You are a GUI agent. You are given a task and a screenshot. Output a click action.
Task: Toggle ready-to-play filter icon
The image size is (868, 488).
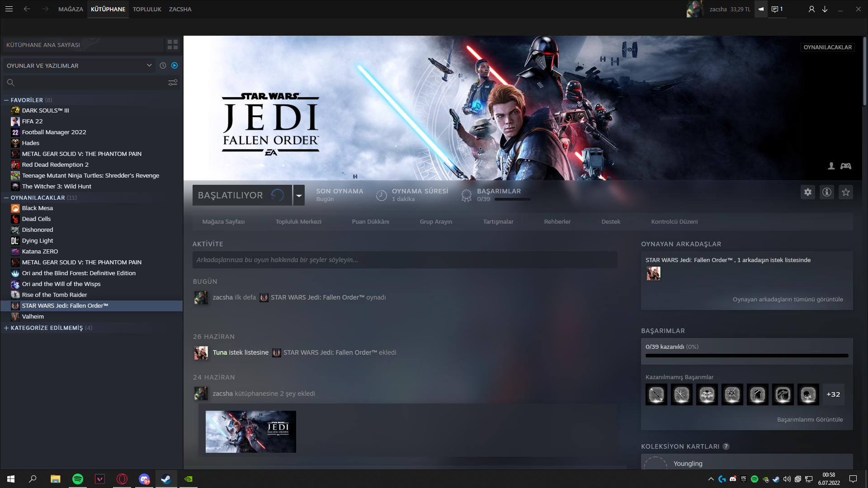175,66
